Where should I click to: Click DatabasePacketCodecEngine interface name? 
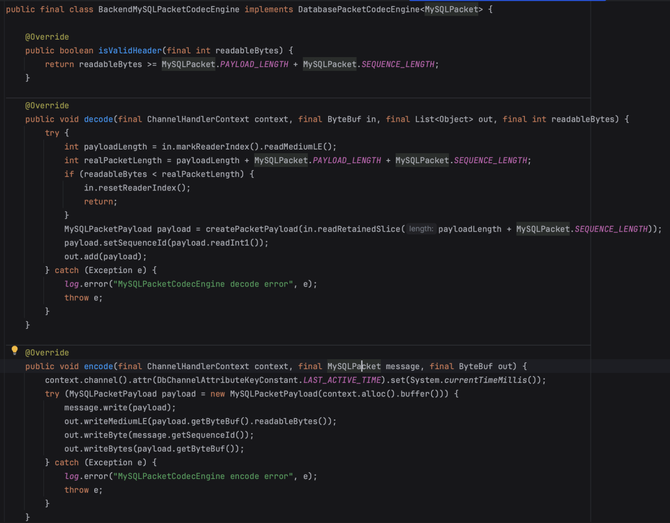click(359, 9)
